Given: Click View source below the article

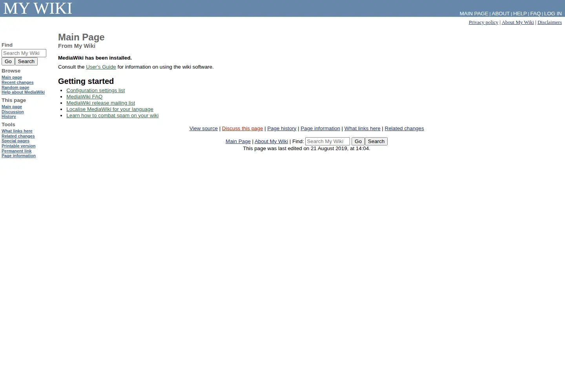Looking at the screenshot, I should pos(203,129).
